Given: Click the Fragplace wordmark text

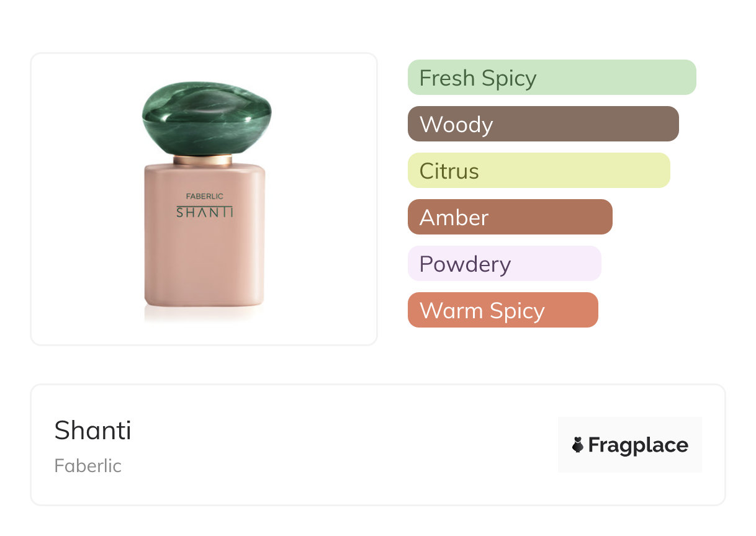Looking at the screenshot, I should (638, 445).
